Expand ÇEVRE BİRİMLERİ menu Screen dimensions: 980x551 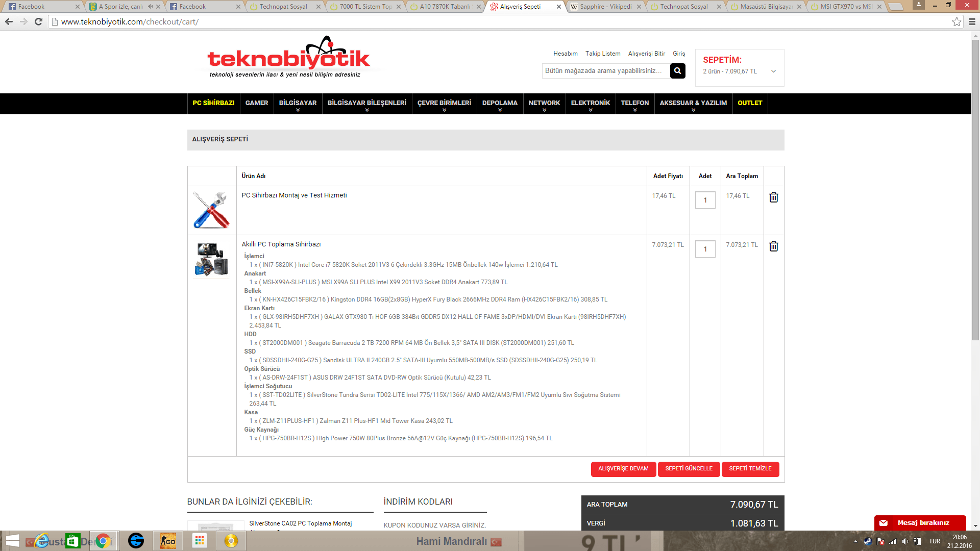pyautogui.click(x=444, y=104)
